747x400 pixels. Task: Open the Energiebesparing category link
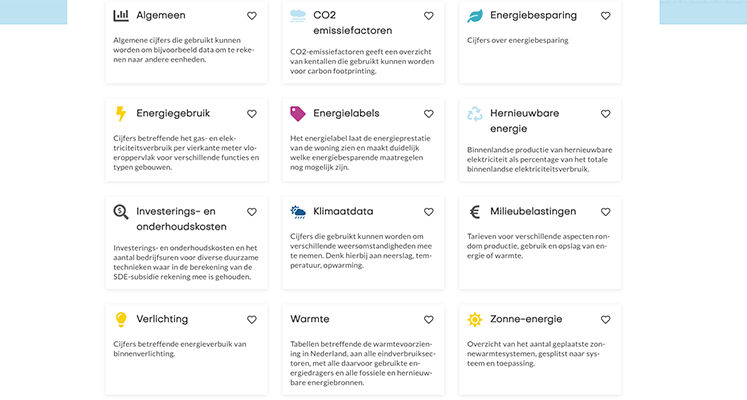tap(533, 15)
